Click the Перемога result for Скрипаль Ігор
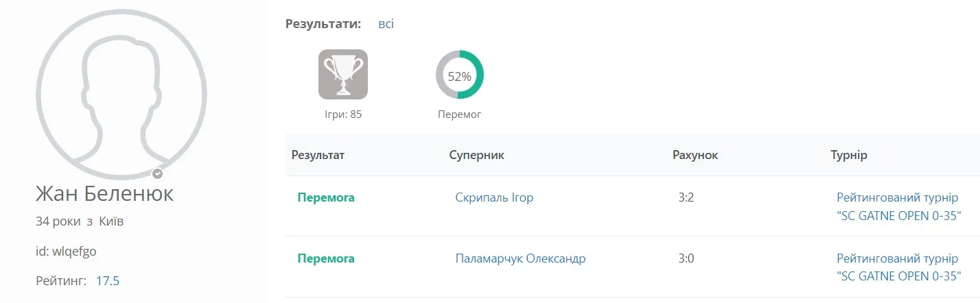The image size is (980, 303). tap(326, 198)
